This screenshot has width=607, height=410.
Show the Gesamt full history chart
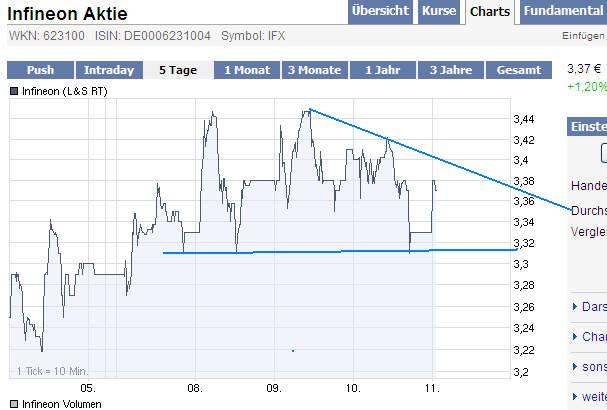519,70
